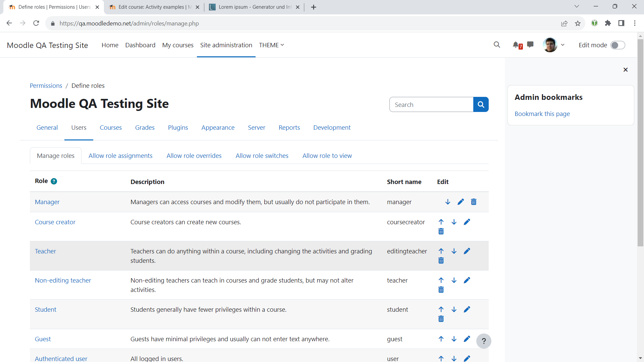Open the Grades admin tab
The image size is (644, 362).
point(145,127)
